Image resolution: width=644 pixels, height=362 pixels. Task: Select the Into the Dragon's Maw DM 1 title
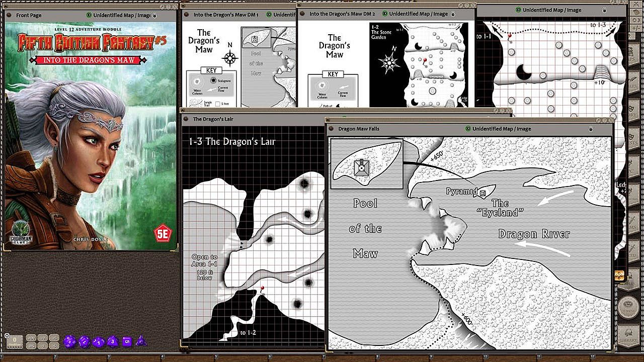pos(226,15)
